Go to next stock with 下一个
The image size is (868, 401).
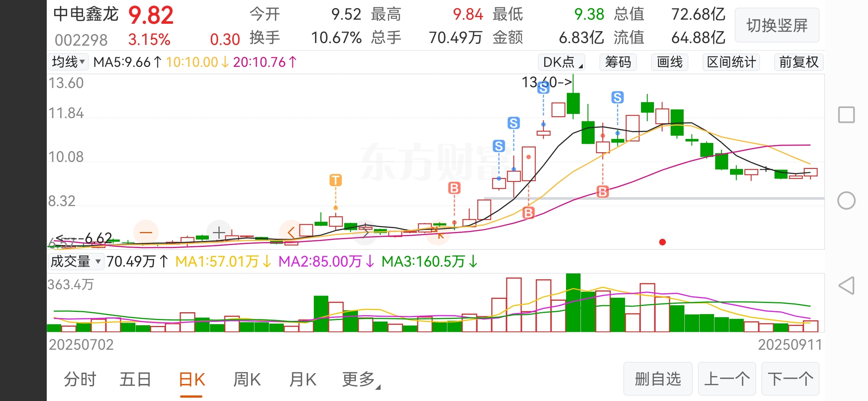coord(790,379)
